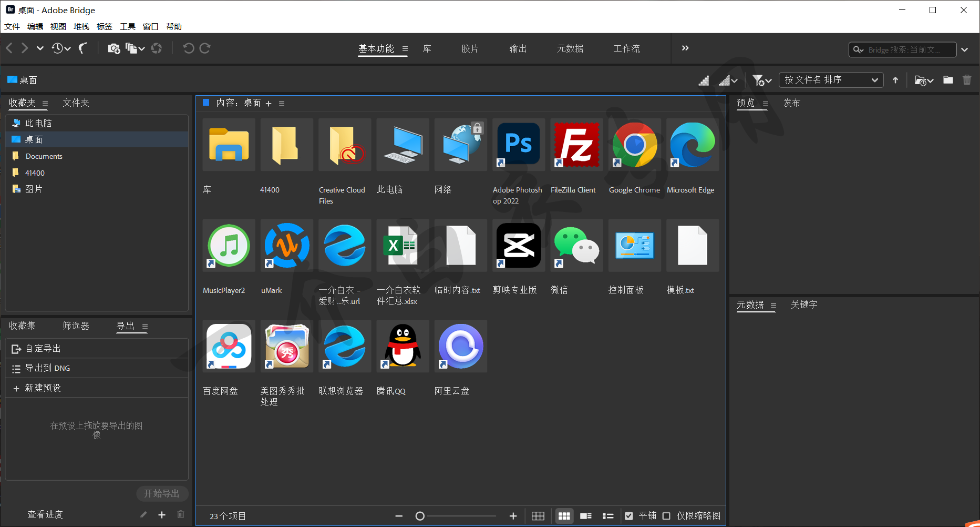
Task: Select the Adobe Photoshop 2022 thumbnail
Action: coord(519,144)
